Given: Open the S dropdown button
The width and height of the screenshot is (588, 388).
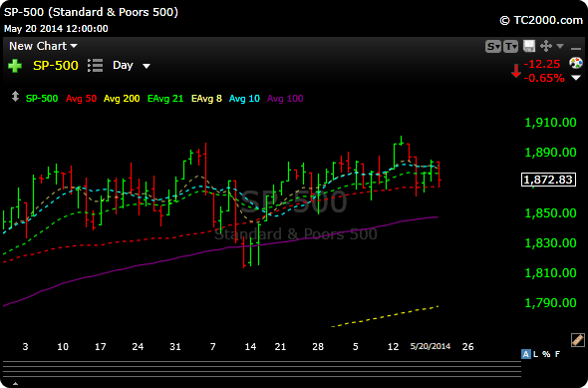Looking at the screenshot, I should (492, 47).
